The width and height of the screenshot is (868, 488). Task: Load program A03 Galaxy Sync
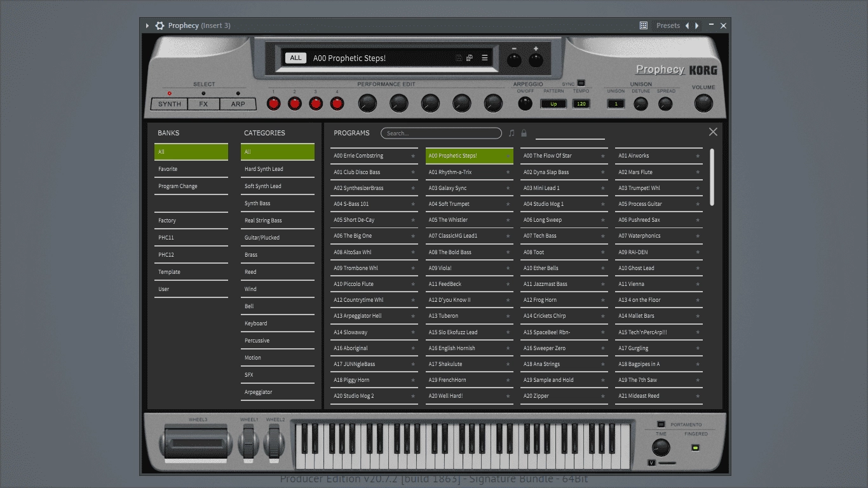coord(470,188)
